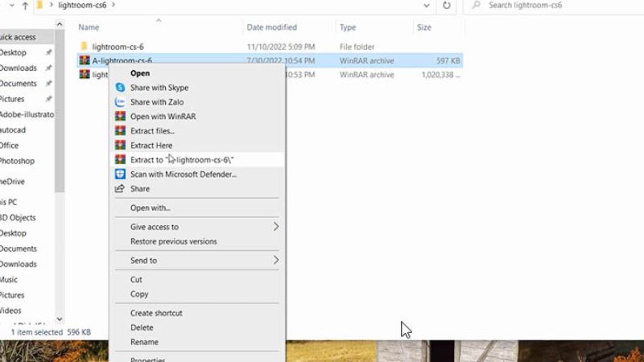Screen dimensions: 644x362
Task: Choose Open in the context menu
Action: pos(139,73)
